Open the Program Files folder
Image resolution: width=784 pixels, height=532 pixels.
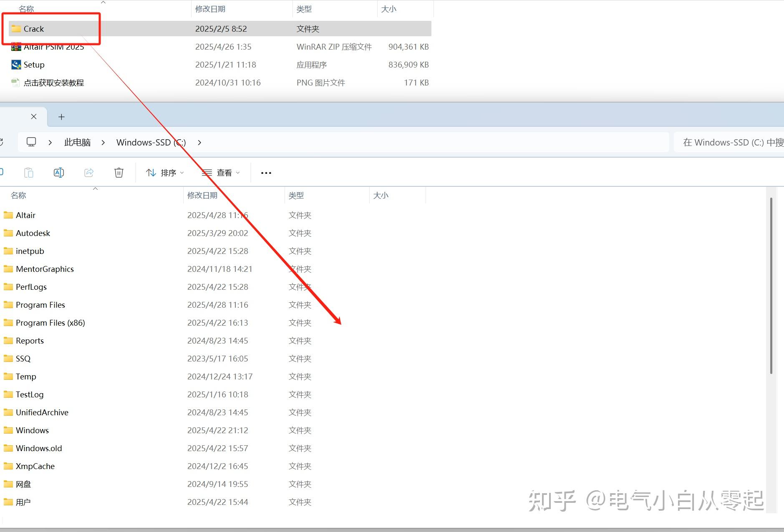click(40, 305)
